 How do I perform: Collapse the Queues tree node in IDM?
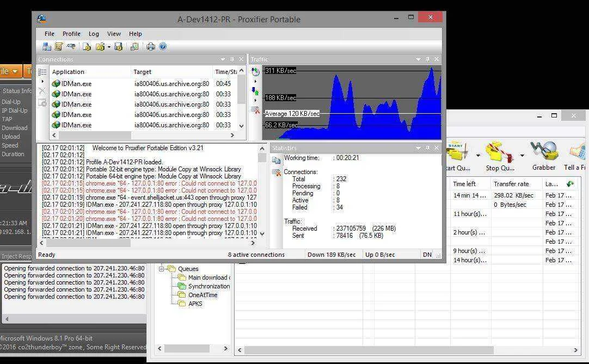tap(162, 269)
